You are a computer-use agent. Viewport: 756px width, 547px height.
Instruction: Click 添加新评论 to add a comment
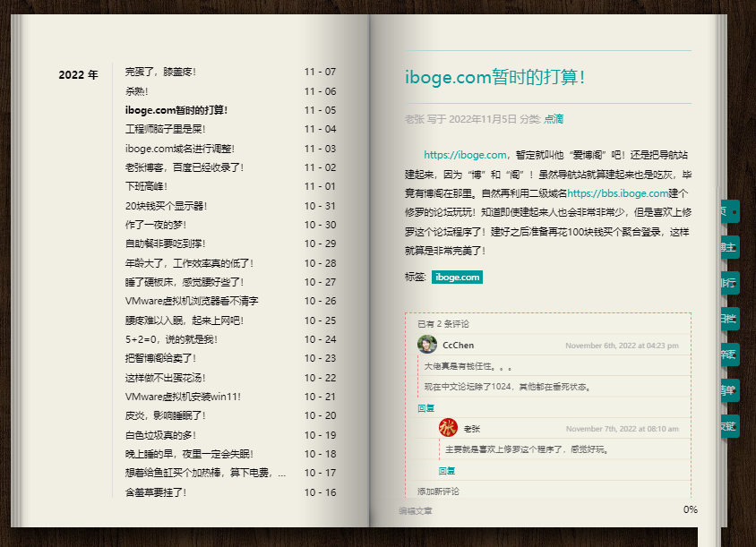click(x=438, y=491)
